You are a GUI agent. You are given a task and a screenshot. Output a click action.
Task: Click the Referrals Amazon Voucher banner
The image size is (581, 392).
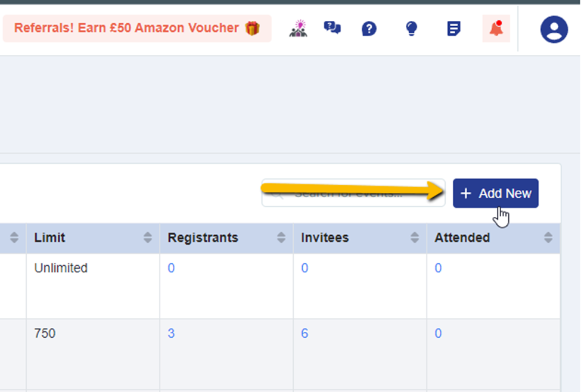coord(137,28)
